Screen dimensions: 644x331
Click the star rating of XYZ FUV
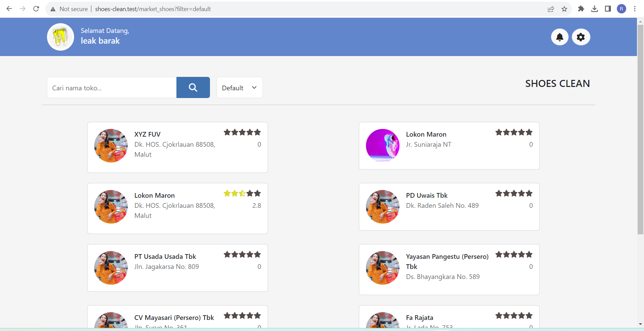tap(242, 132)
